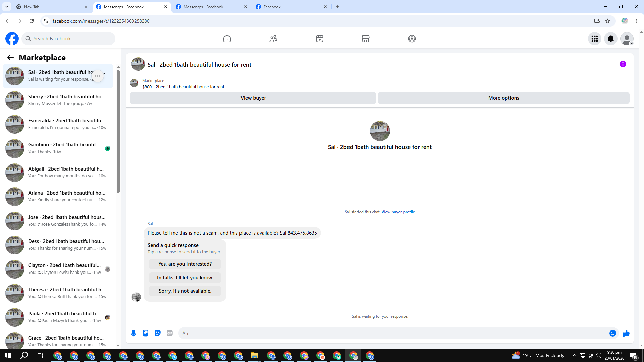Send quick response 'Sorry, it's not available.'
This screenshot has width=644, height=362.
pyautogui.click(x=185, y=291)
